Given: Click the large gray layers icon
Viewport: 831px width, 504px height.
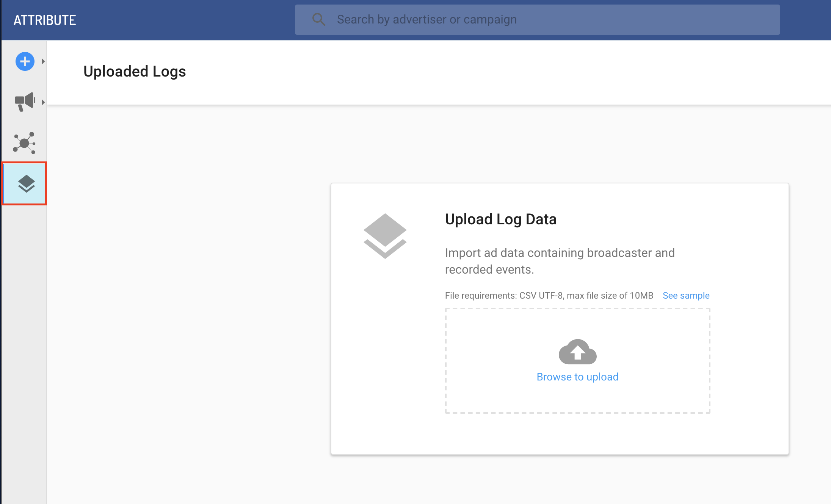Looking at the screenshot, I should 385,236.
